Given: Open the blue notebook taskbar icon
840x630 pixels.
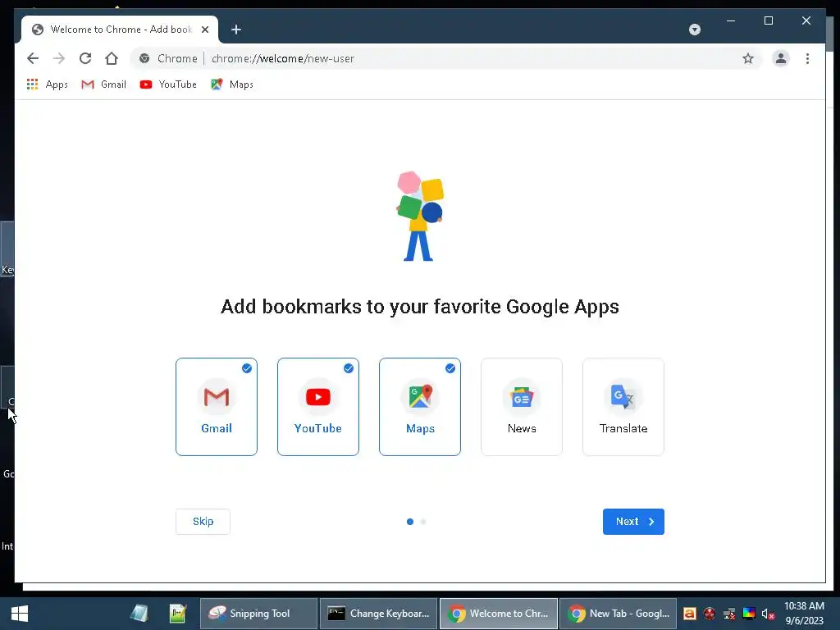Looking at the screenshot, I should (x=139, y=614).
